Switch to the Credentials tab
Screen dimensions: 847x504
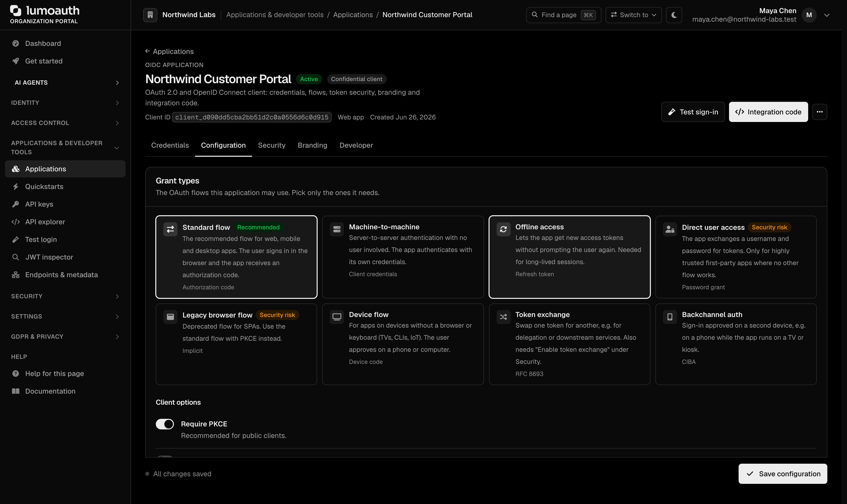[170, 145]
